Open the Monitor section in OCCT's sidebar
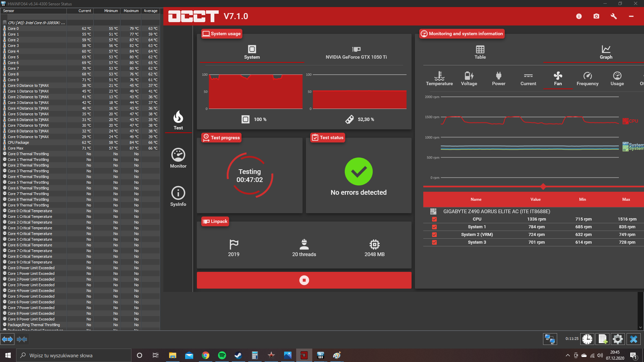 [x=178, y=158]
